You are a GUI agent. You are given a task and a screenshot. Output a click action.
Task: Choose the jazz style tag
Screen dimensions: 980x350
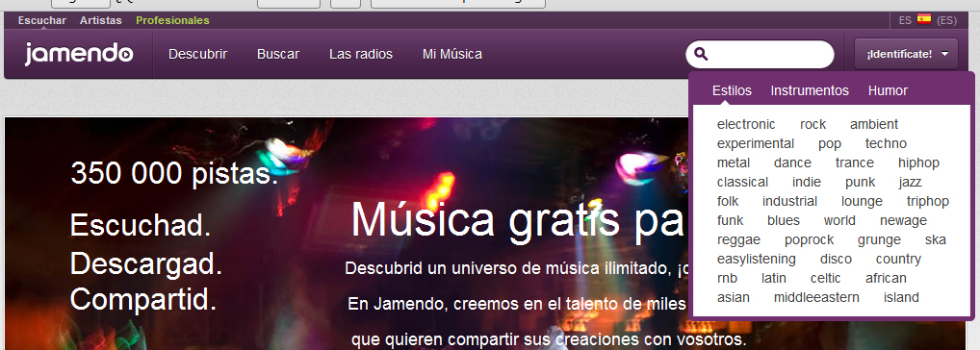[x=910, y=183]
